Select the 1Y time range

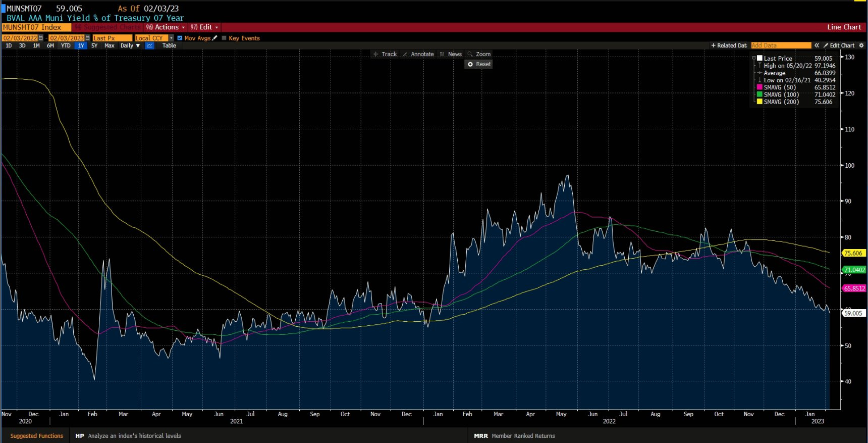[81, 45]
